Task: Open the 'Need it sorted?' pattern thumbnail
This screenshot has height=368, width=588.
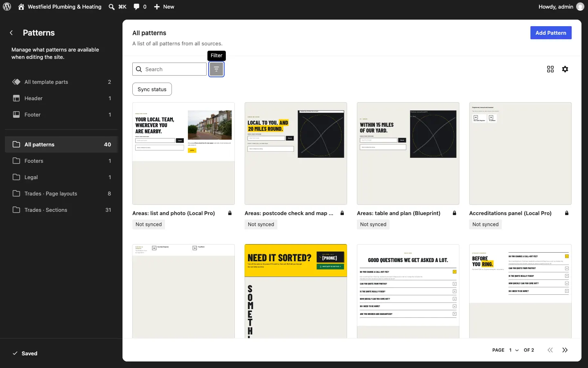Action: click(296, 291)
